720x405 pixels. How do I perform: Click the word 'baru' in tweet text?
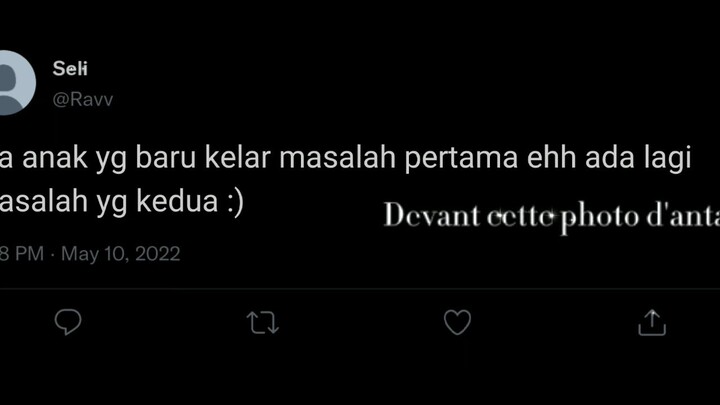coord(166,157)
